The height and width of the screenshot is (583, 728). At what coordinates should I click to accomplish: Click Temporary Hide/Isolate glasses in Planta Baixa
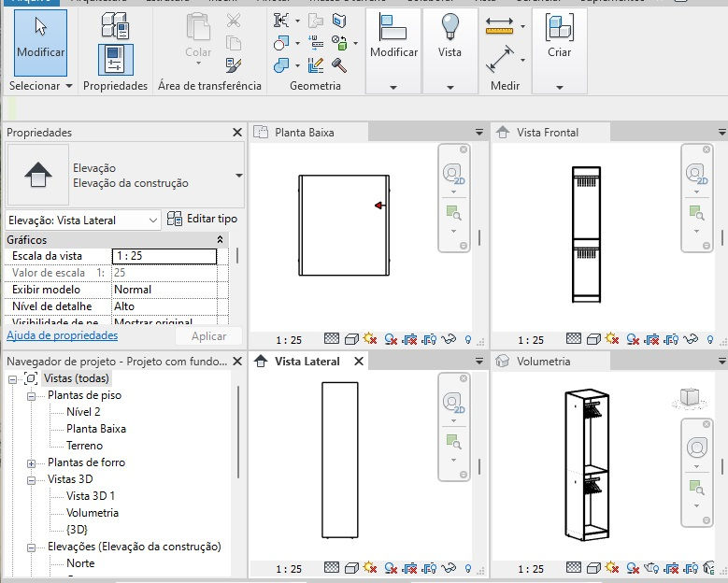point(449,339)
